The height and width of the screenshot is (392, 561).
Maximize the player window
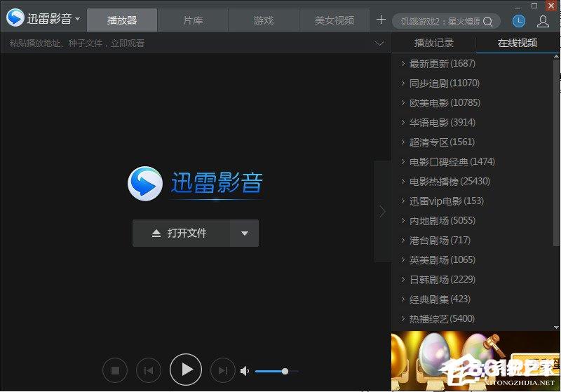(x=534, y=6)
